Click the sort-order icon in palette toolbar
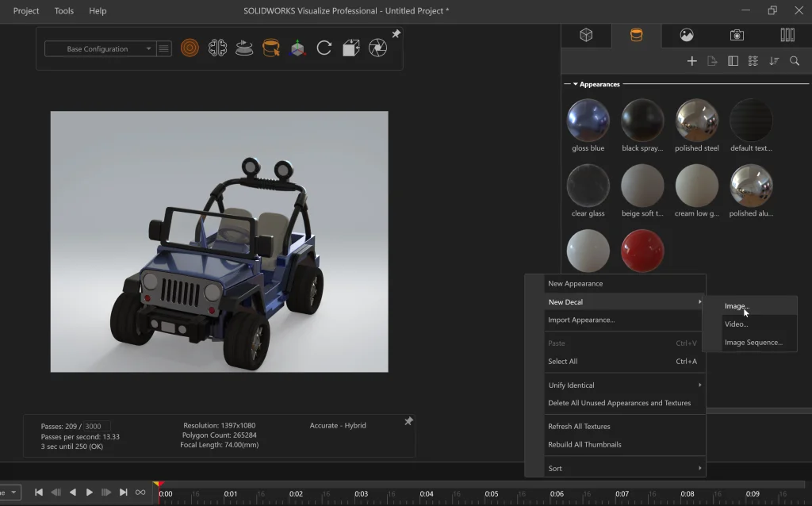Image resolution: width=812 pixels, height=506 pixels. pyautogui.click(x=773, y=61)
